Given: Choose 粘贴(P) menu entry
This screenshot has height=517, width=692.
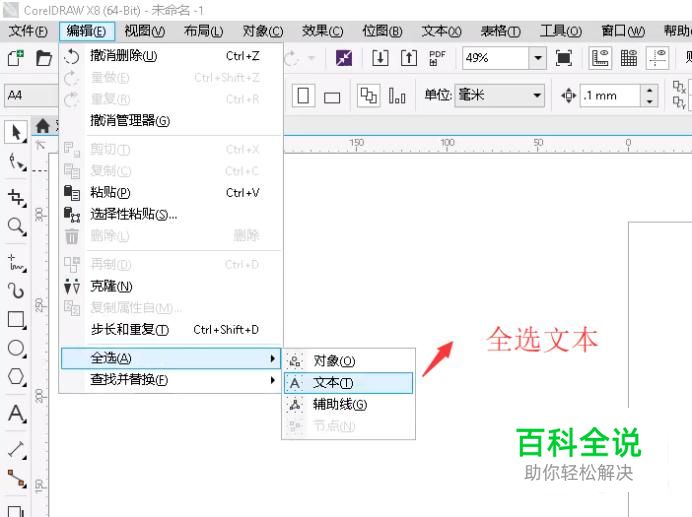Looking at the screenshot, I should [170, 192].
